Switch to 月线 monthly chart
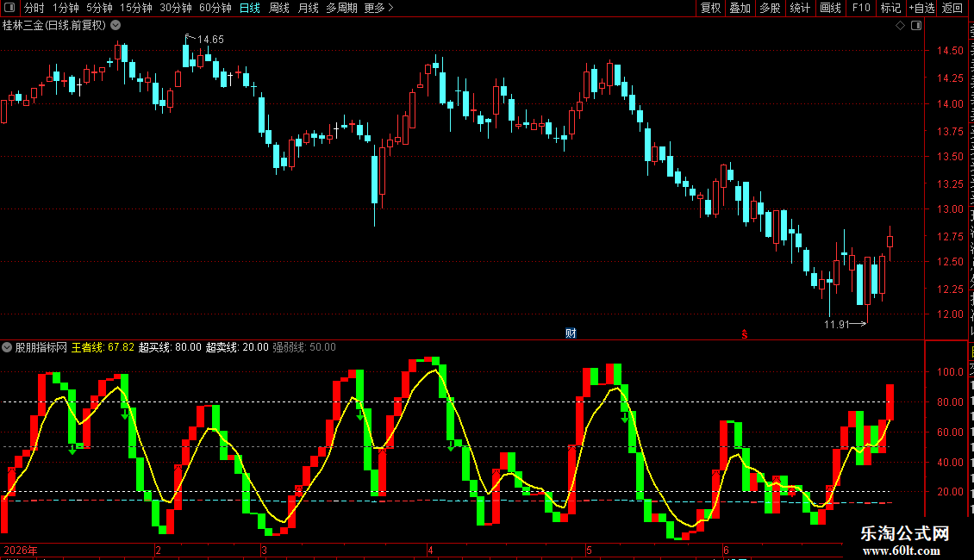Screen dimensions: 974x560 point(308,8)
